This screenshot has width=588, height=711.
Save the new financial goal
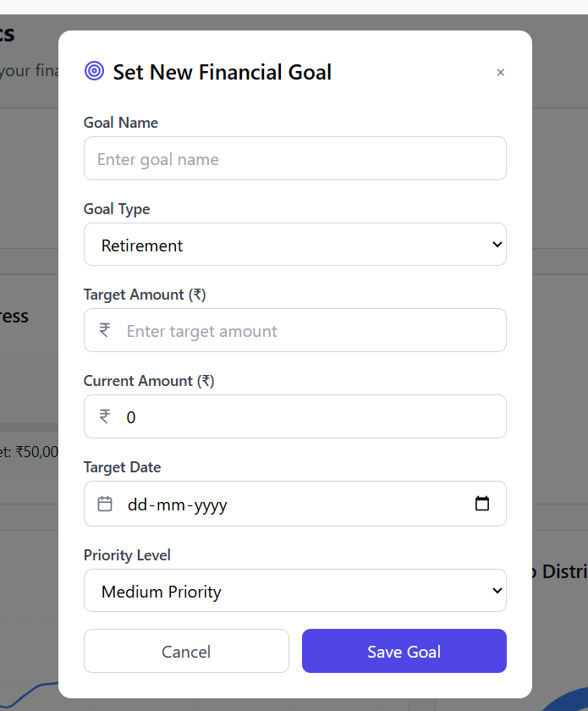pyautogui.click(x=404, y=651)
